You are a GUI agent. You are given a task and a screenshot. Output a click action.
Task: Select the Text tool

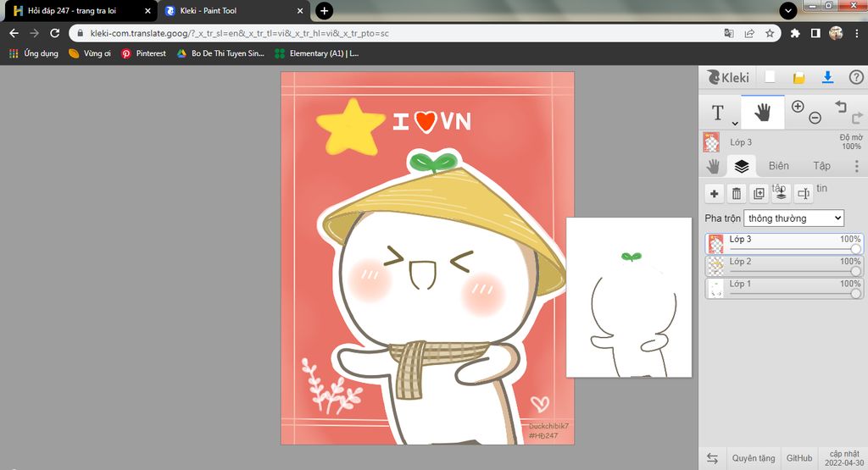[717, 113]
